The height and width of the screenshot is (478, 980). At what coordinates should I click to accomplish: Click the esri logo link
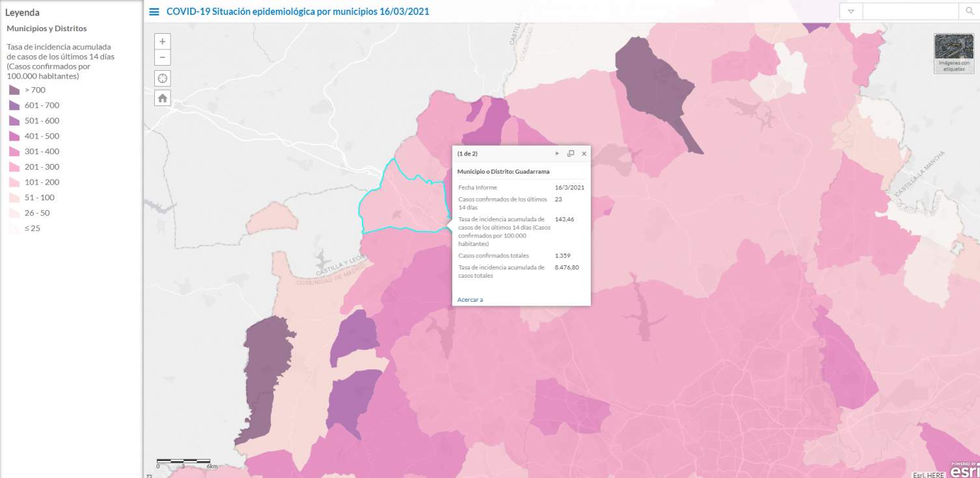[x=964, y=470]
